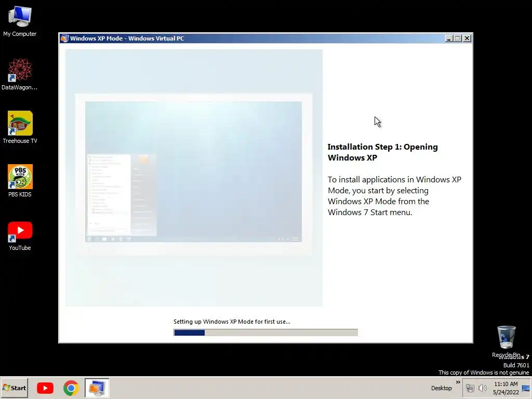Open the network tray icon

[x=470, y=388]
